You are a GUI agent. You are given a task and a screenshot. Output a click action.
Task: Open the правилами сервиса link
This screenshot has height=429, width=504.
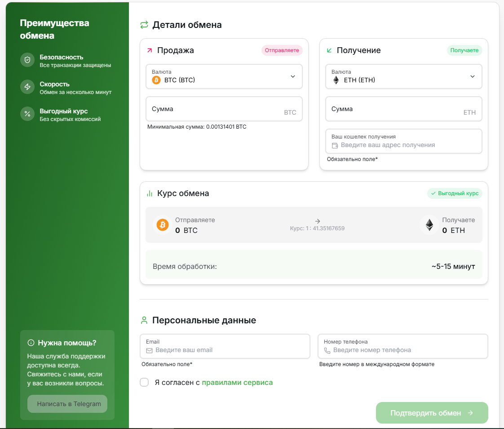tap(237, 383)
